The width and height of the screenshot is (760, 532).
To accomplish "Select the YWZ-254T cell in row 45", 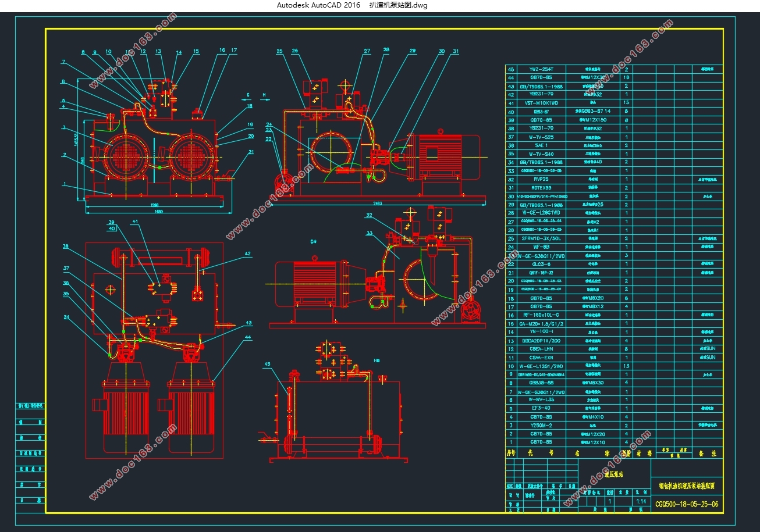I will (542, 69).
